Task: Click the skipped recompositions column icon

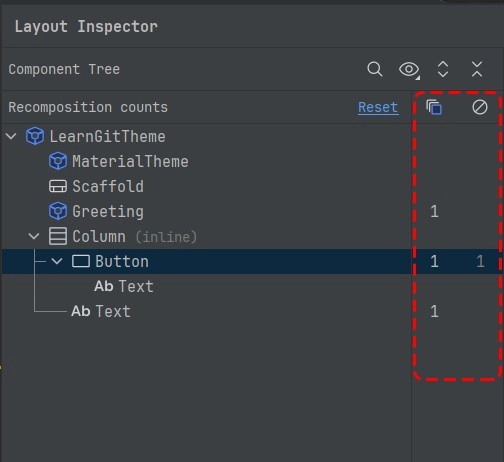Action: click(480, 107)
